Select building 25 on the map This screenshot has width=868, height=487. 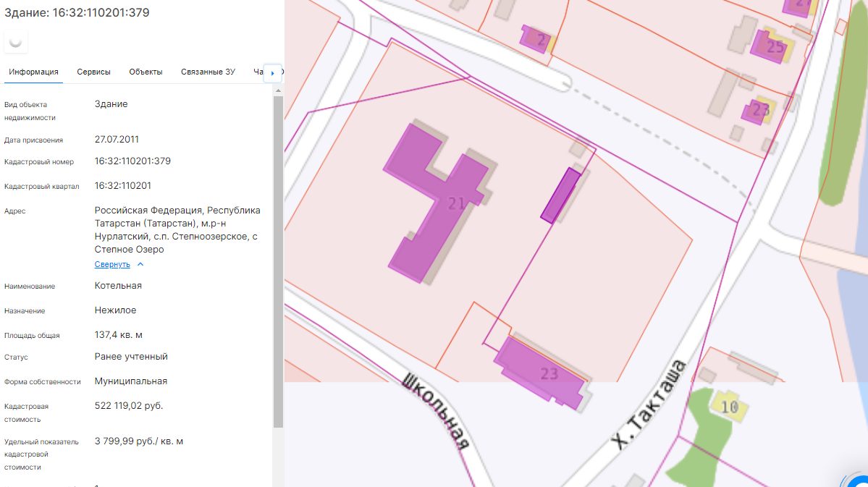(x=770, y=46)
